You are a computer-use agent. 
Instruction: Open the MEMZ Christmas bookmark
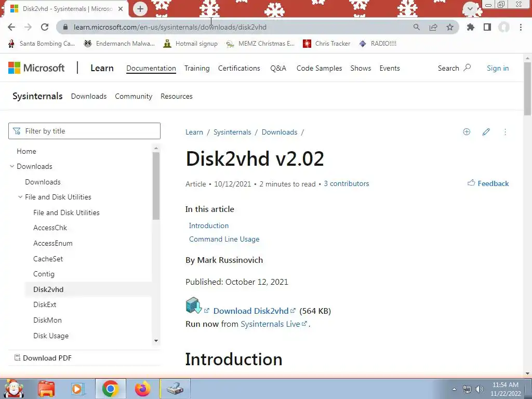pyautogui.click(x=260, y=44)
